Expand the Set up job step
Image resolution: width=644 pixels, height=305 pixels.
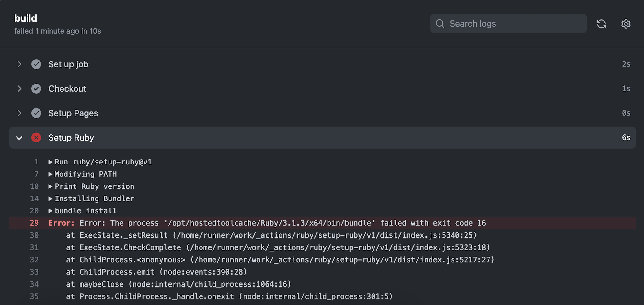[x=19, y=64]
